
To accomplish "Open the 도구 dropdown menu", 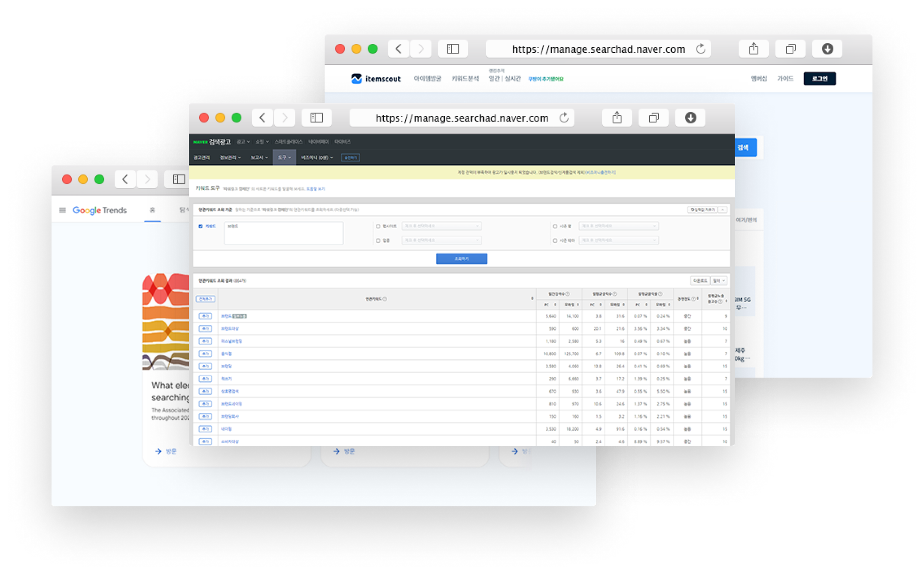I will (x=284, y=157).
